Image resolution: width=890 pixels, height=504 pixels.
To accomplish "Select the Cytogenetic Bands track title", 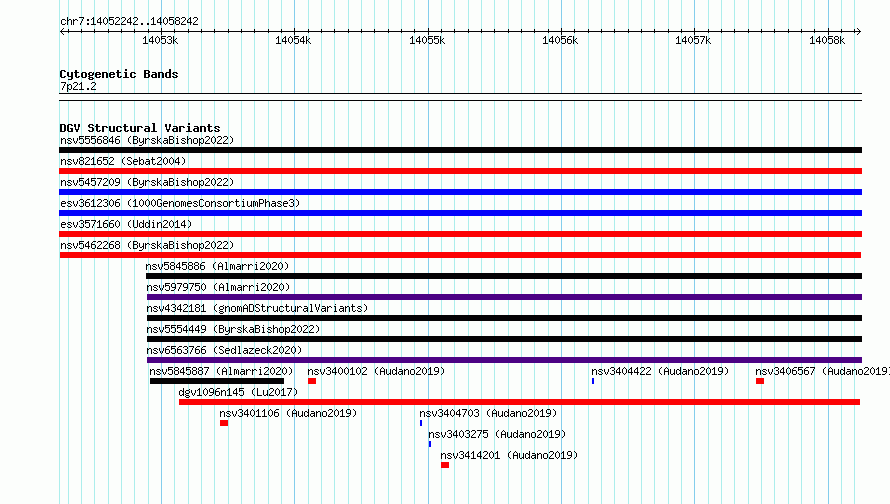I will pyautogui.click(x=119, y=74).
